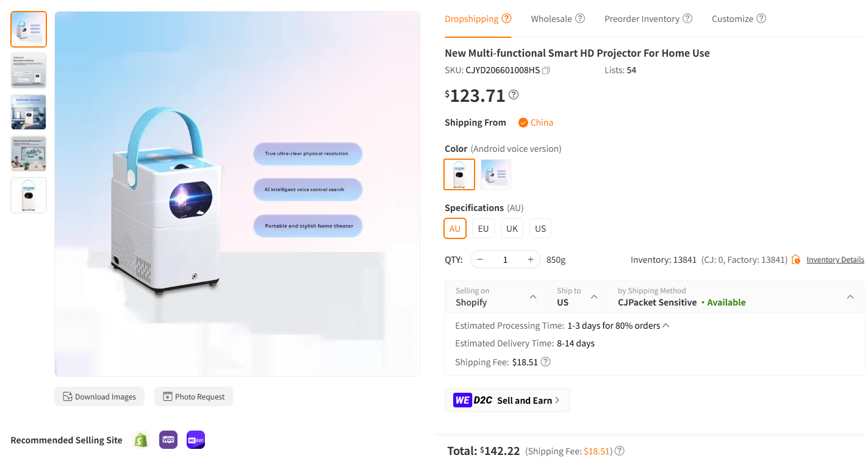Click the help icon next to Wholesale
This screenshot has height=458, width=868.
(580, 18)
